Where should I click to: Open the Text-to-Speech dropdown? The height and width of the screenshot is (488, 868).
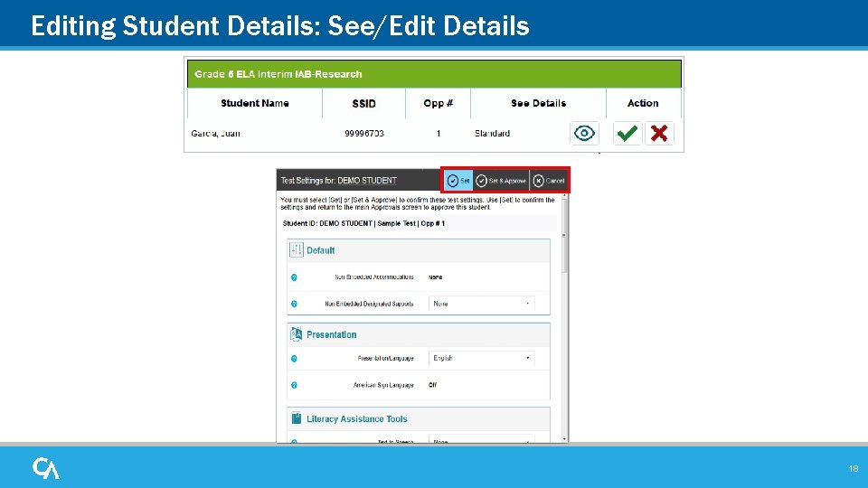coord(482,440)
